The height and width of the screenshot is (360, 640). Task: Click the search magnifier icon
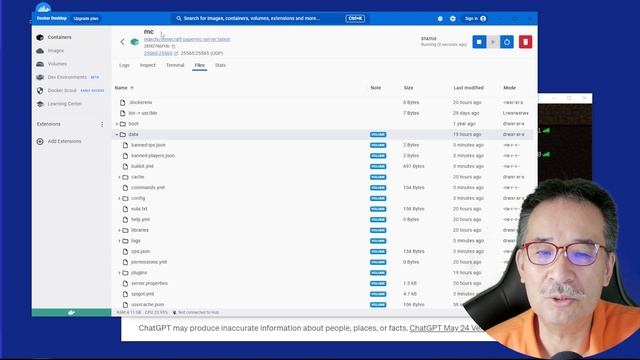179,18
